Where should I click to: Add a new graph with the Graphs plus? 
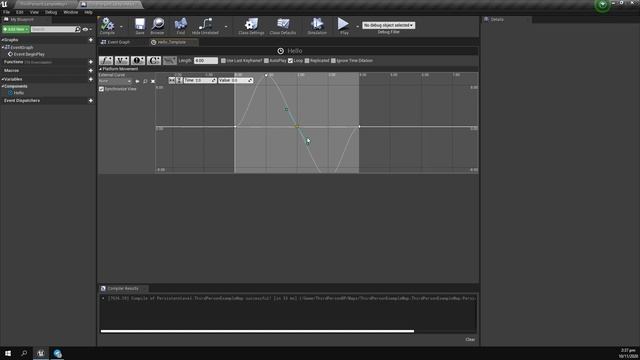[x=91, y=40]
